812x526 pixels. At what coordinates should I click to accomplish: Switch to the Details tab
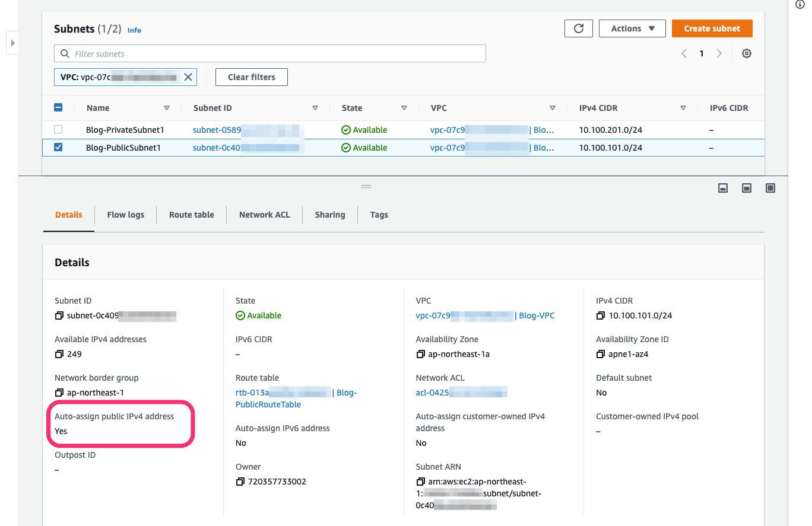[x=69, y=215]
